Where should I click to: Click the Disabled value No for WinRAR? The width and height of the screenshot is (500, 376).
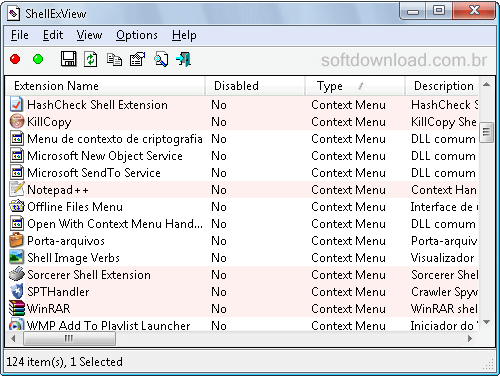(219, 309)
